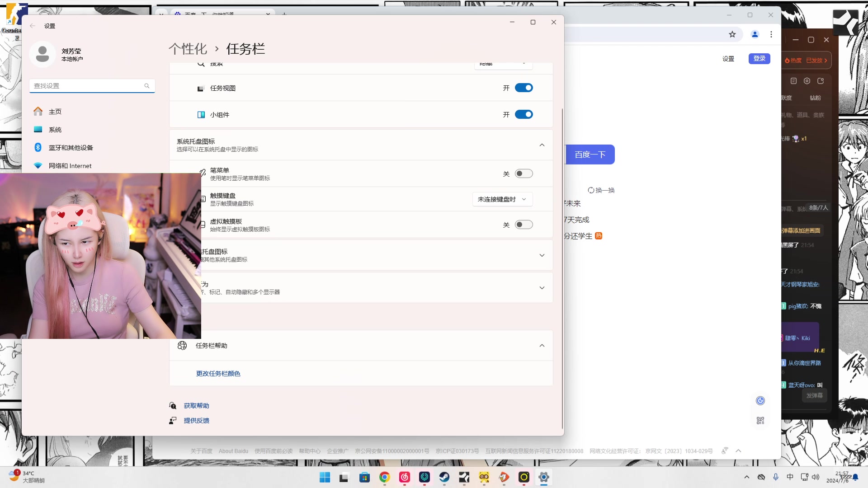Expand the taskbar behaviors section chevron
This screenshot has width=868, height=488.
click(x=542, y=288)
